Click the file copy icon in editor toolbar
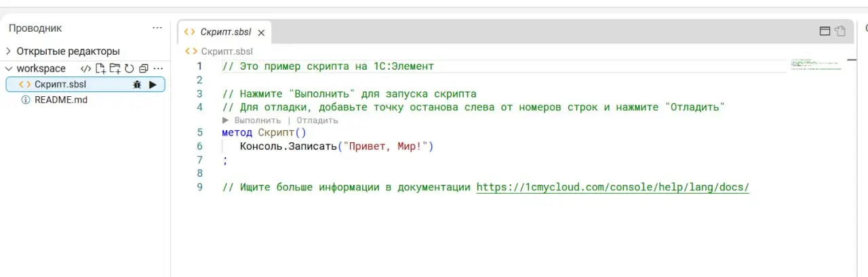 pos(840,30)
